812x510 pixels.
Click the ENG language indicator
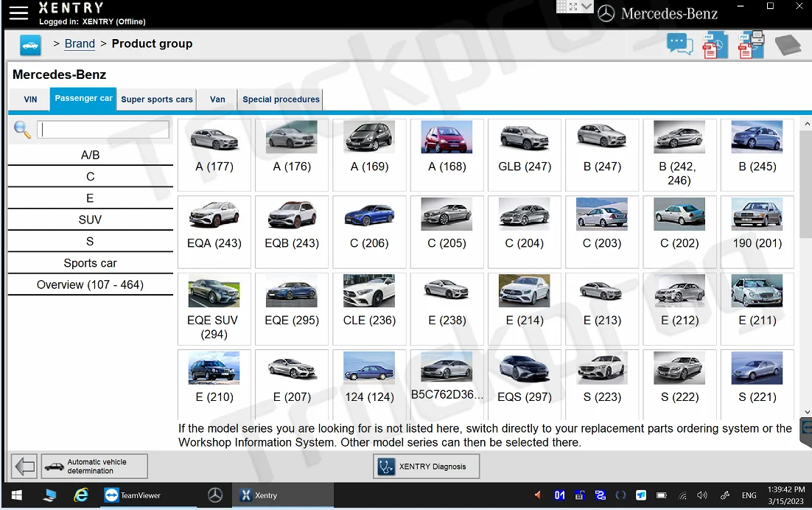pyautogui.click(x=749, y=495)
